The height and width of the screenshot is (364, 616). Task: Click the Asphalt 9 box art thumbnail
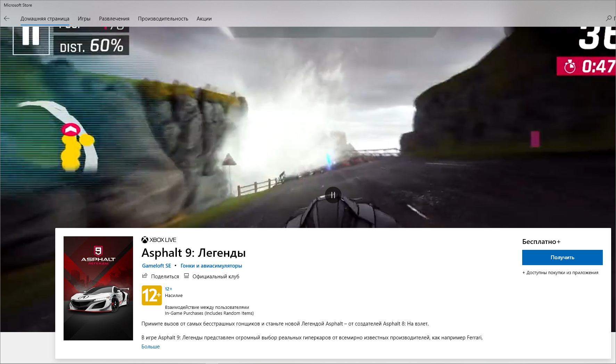point(98,288)
